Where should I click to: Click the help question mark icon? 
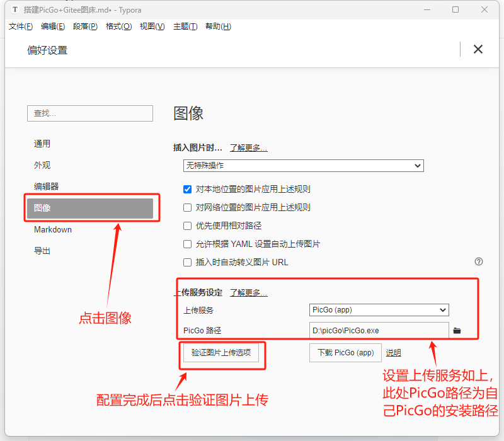click(479, 261)
